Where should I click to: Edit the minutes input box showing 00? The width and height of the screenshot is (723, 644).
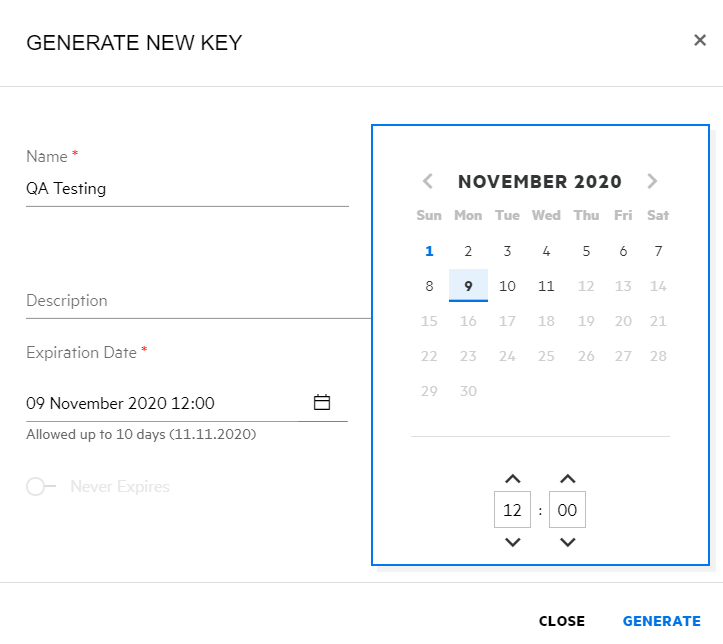pos(567,510)
